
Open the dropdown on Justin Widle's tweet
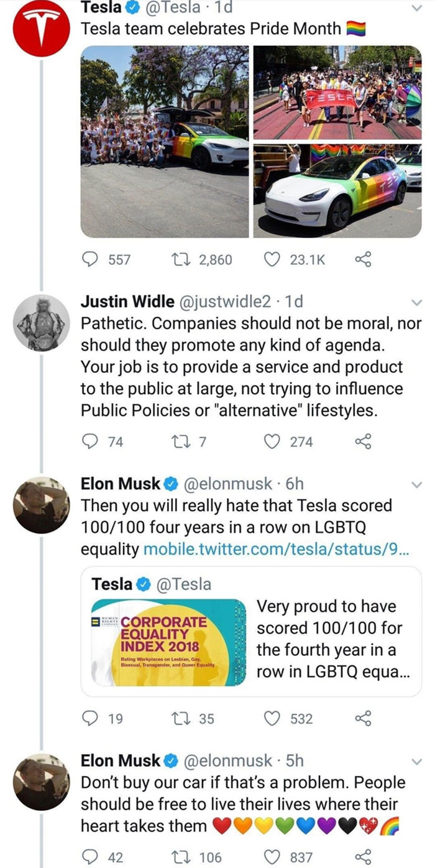[x=418, y=303]
